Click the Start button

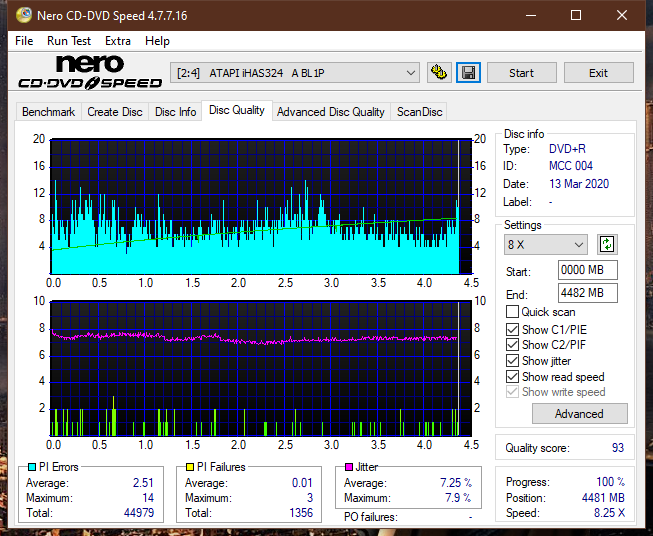(x=521, y=73)
